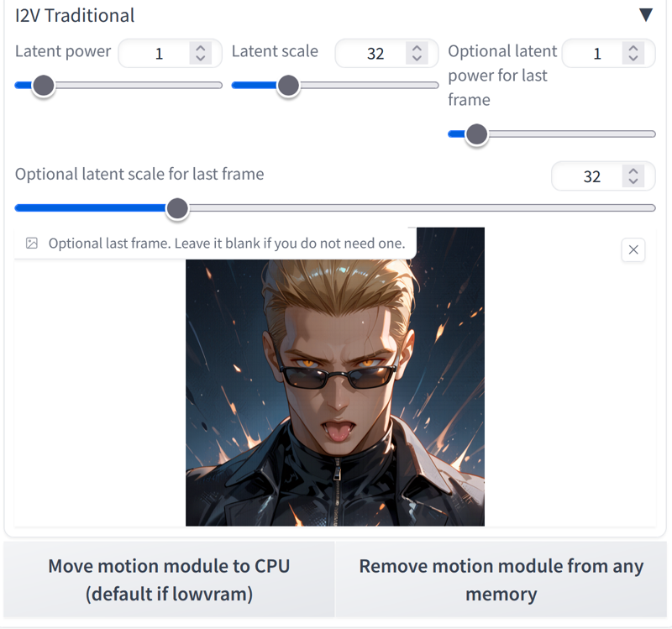Click Remove motion module from any memory
Screen dimensions: 672x629
coord(501,579)
